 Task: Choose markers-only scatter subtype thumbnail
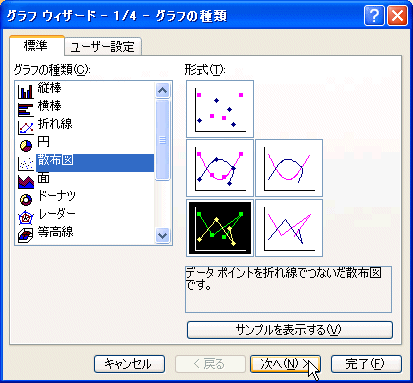[220, 109]
